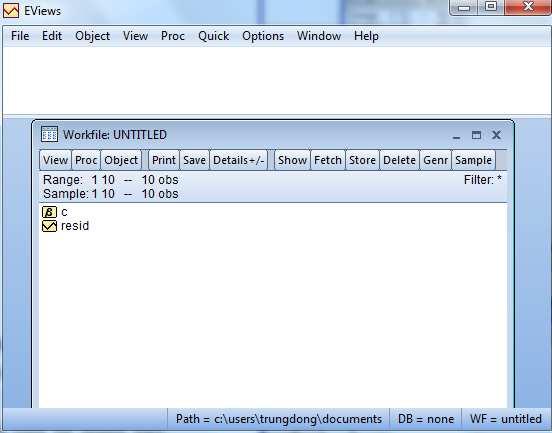Minimize the EViews main window

[464, 8]
